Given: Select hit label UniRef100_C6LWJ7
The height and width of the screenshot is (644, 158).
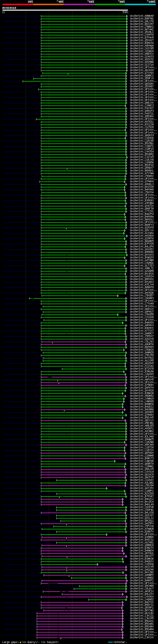Looking at the screenshot, I should coord(142,589).
